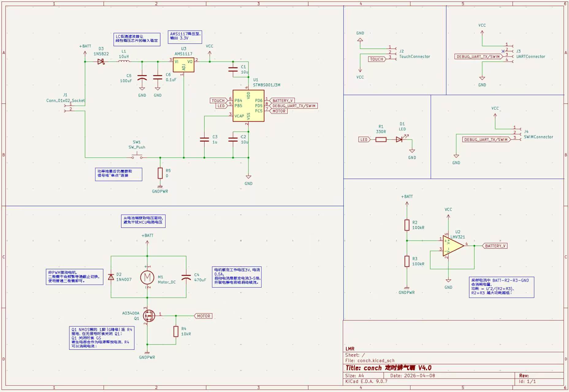Viewport: 569px width, 392px height.
Task: Click the 'AMS1117' 3.3V output note box
Action: (x=185, y=37)
